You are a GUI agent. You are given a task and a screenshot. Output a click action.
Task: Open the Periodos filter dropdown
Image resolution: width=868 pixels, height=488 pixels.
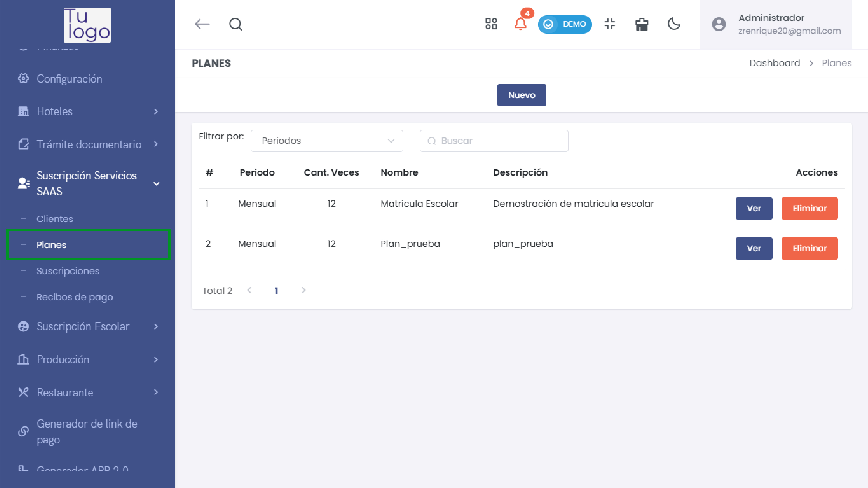(327, 141)
